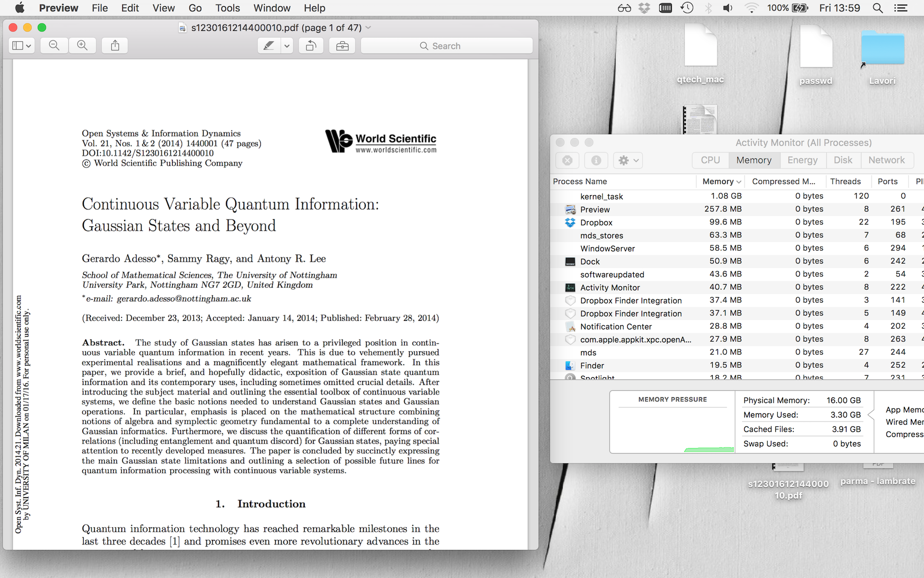The width and height of the screenshot is (924, 578).
Task: Select the Dropbox process row
Action: [x=596, y=223]
